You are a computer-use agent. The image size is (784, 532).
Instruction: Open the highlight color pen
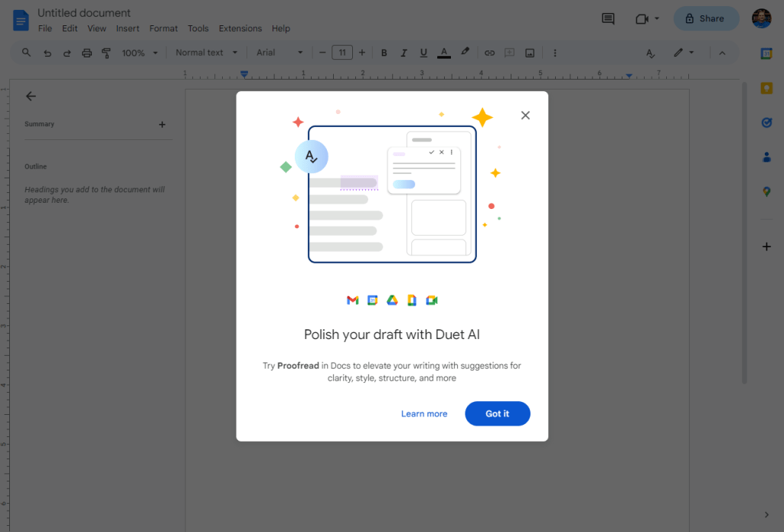[465, 52]
